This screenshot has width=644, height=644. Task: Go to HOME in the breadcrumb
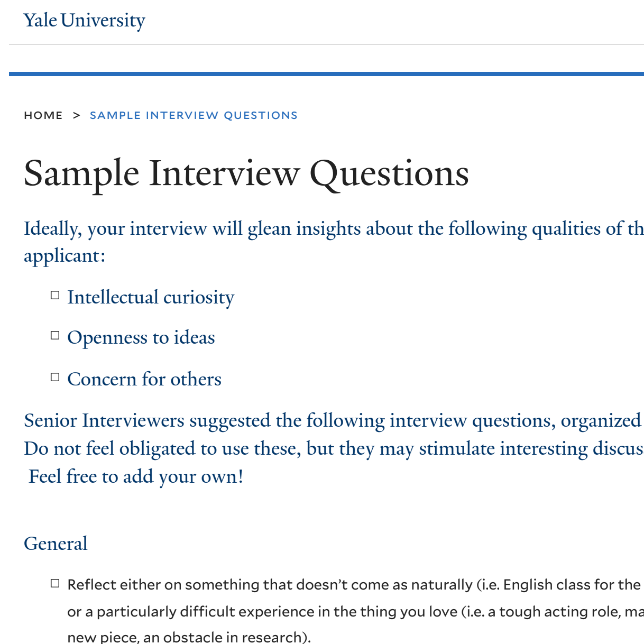43,115
